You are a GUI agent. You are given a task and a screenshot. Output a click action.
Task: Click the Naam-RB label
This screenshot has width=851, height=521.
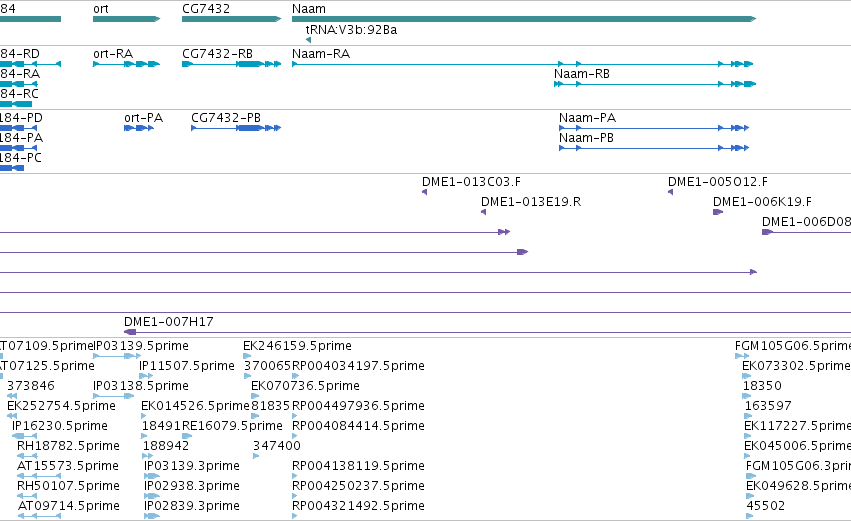pyautogui.click(x=582, y=74)
